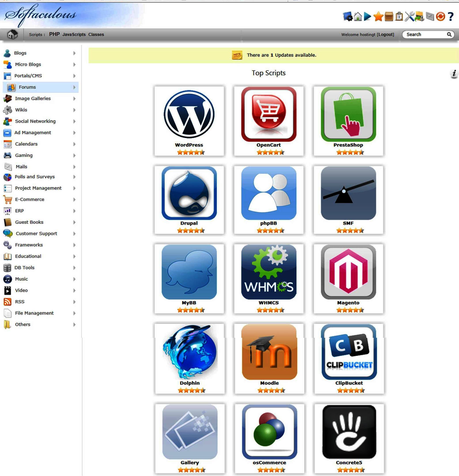Click the Video clapperboard icon
Viewport: 459px width, 476px height.
tap(8, 290)
